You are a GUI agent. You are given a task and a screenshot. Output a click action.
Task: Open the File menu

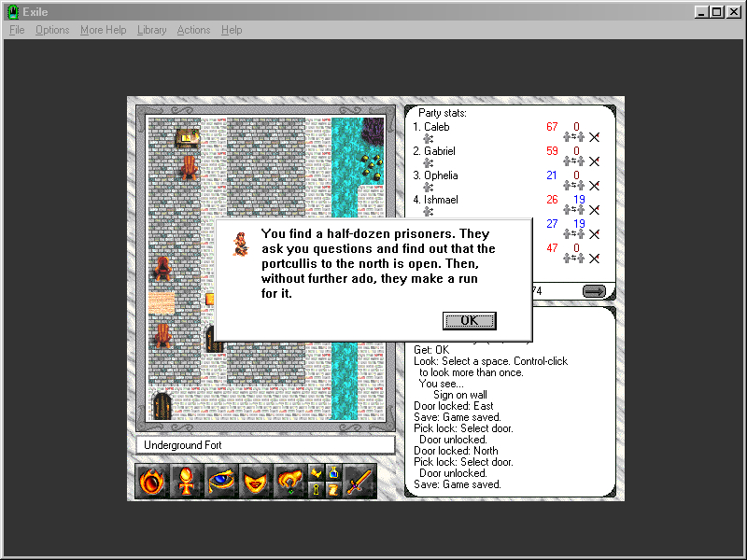[17, 30]
